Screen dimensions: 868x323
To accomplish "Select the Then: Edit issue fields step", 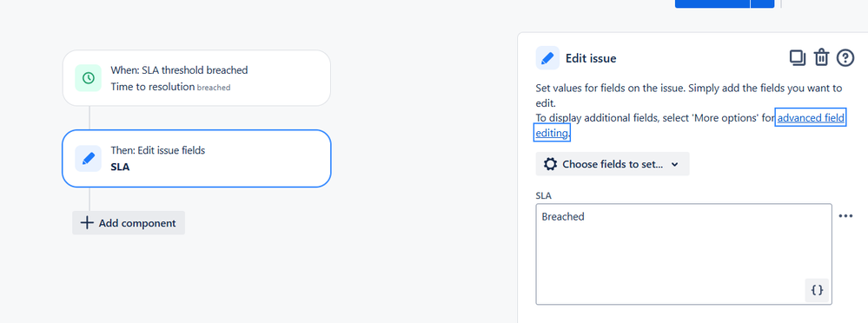I will [x=196, y=159].
